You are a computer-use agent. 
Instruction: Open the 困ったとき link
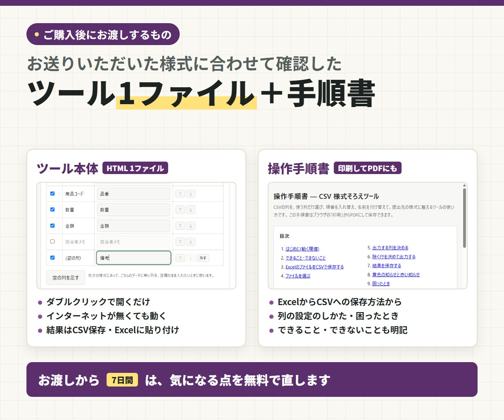tap(381, 284)
